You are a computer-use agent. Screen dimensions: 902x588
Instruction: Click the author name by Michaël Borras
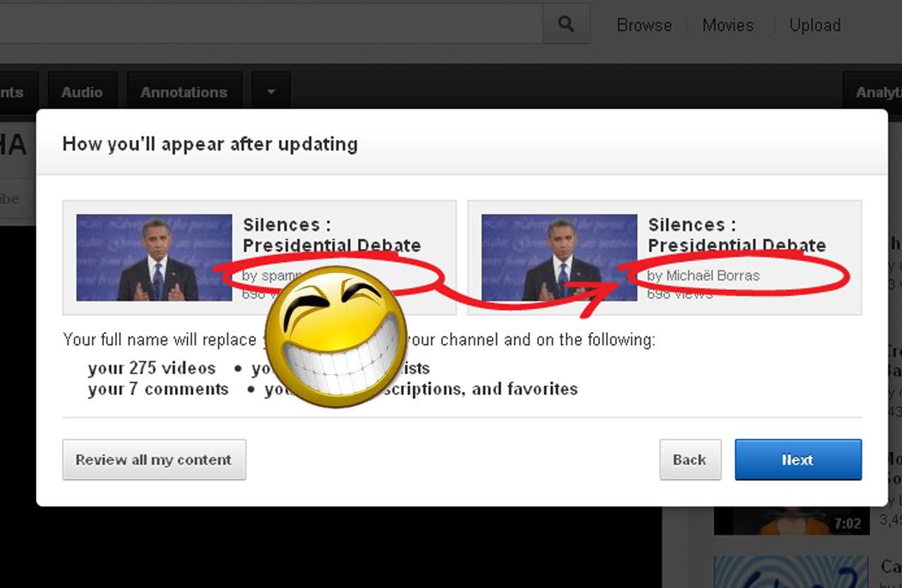703,276
